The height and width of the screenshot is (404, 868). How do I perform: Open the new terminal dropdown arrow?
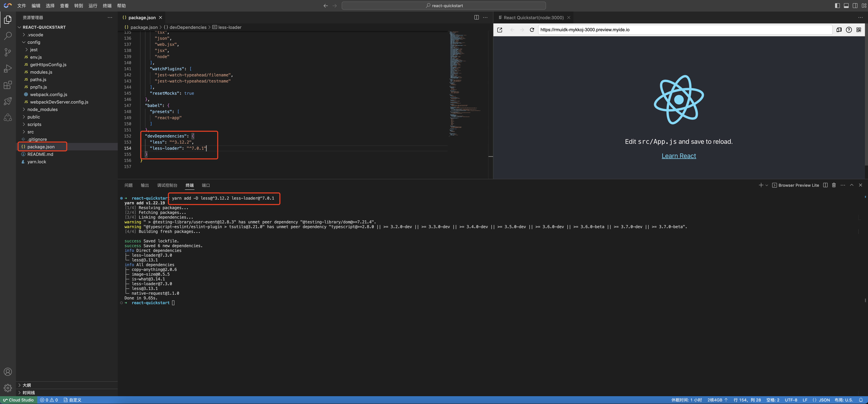(x=767, y=185)
